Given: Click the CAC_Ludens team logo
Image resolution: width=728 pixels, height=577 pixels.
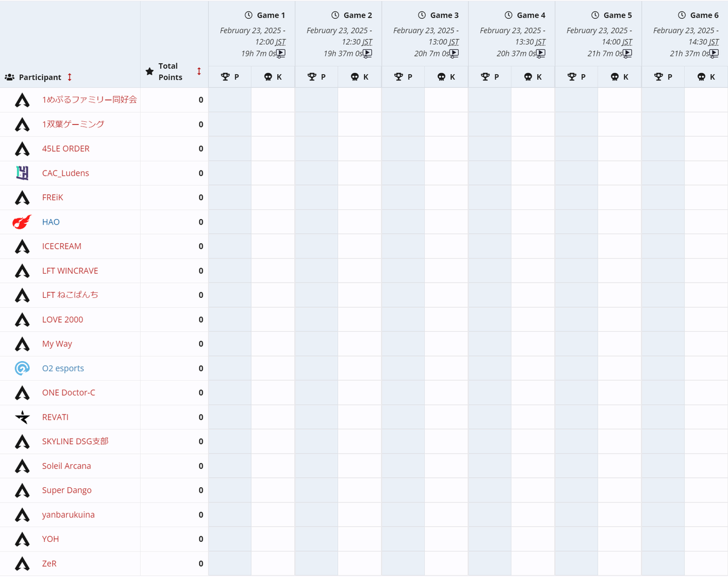Looking at the screenshot, I should (22, 173).
